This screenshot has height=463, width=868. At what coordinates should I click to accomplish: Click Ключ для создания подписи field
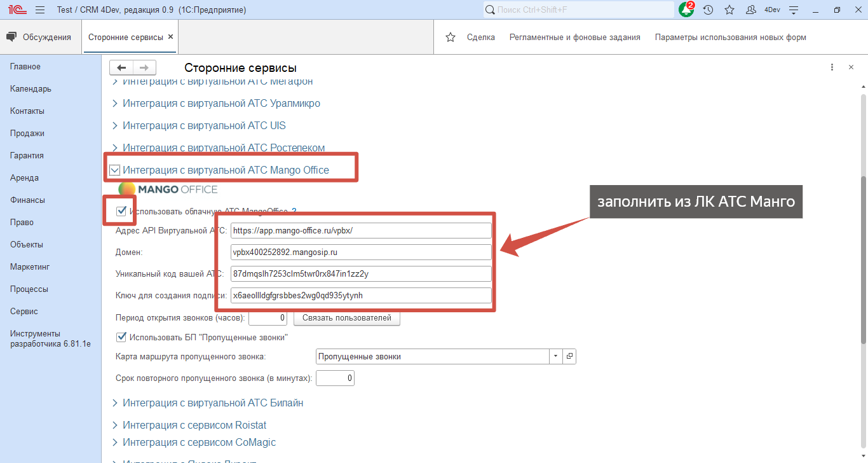click(361, 295)
